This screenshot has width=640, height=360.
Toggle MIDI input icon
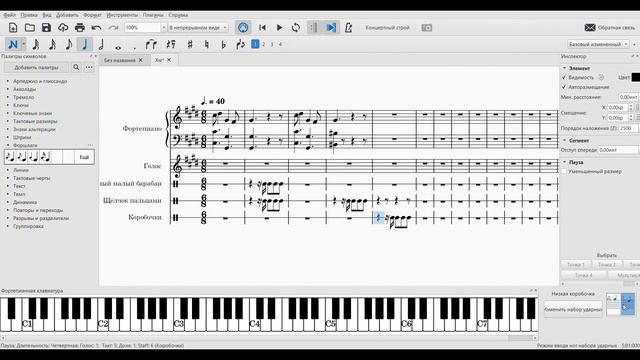pyautogui.click(x=243, y=28)
